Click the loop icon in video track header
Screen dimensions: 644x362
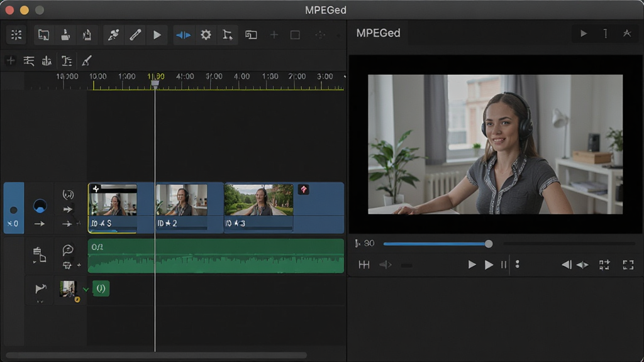(68, 194)
